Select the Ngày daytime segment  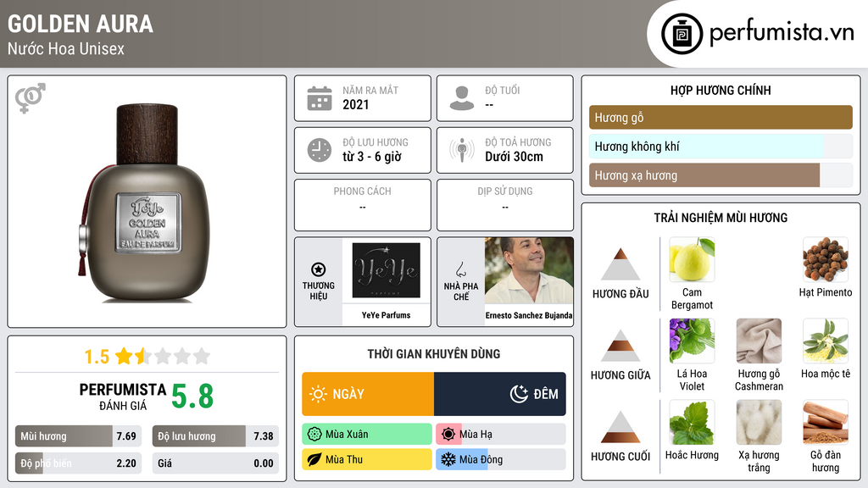point(368,394)
